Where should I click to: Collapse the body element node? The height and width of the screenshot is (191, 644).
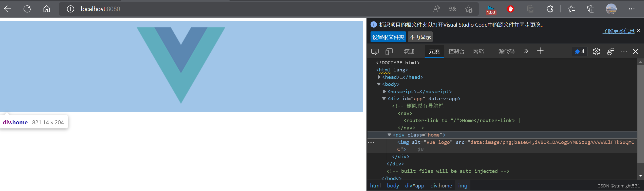379,84
